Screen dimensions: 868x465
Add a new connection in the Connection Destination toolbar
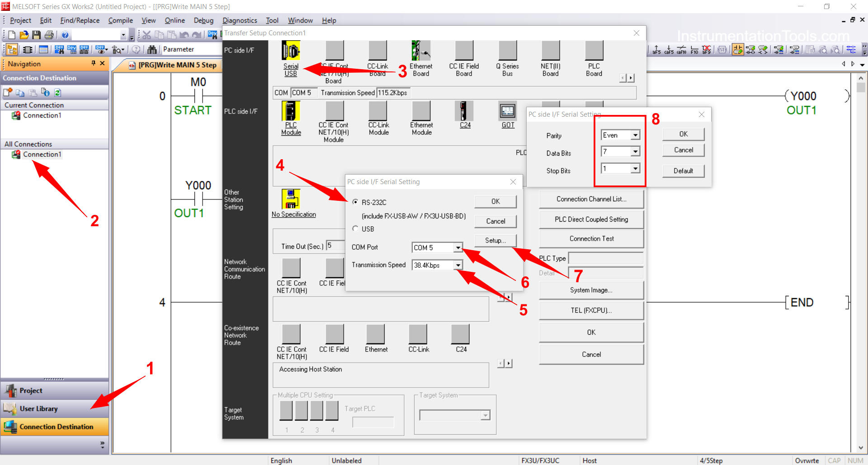(8, 92)
